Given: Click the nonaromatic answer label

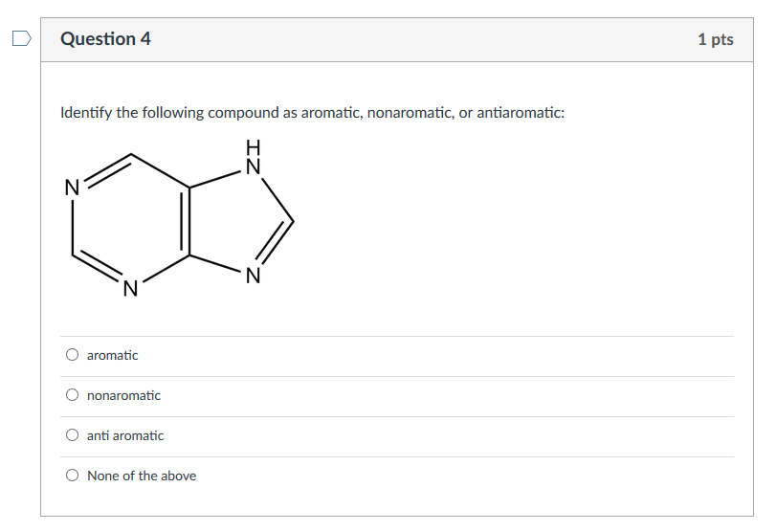Looking at the screenshot, I should click(123, 395).
